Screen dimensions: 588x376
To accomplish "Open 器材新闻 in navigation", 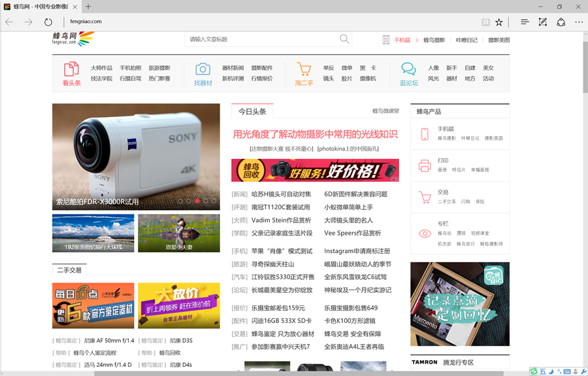I will (x=233, y=68).
